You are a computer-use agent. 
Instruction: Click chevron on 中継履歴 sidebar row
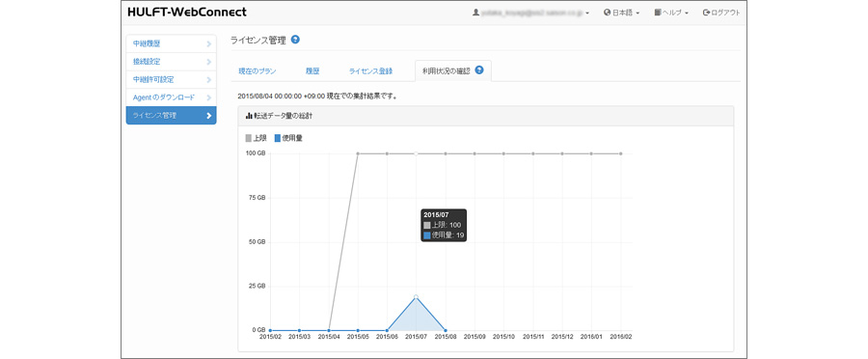208,43
